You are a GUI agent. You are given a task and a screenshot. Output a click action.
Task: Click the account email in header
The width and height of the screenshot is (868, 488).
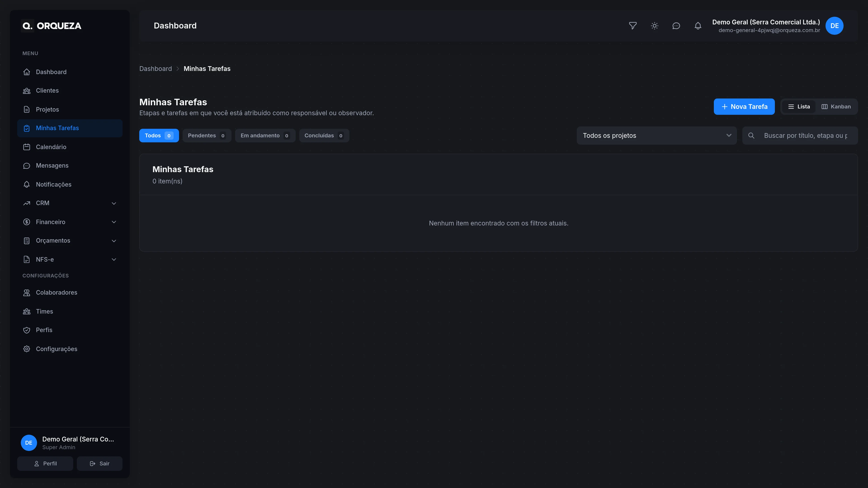coord(769,30)
